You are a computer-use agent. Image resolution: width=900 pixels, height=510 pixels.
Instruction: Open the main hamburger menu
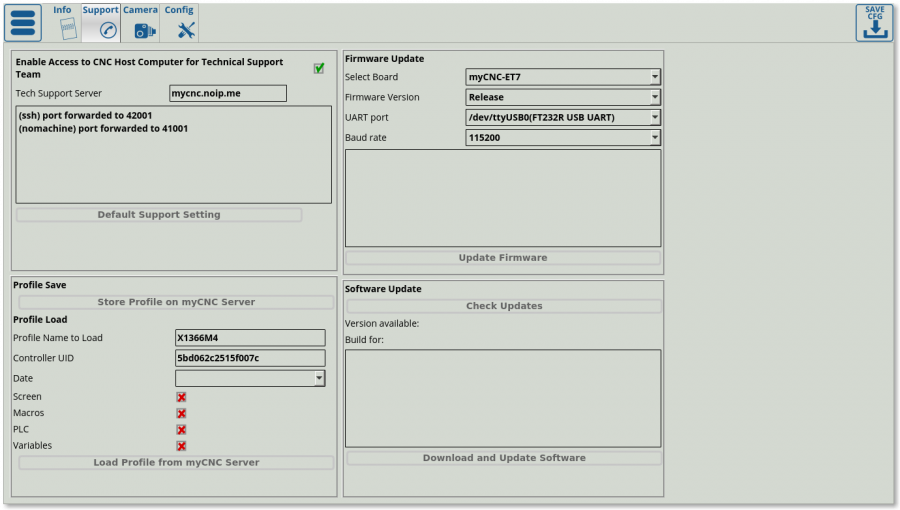(x=23, y=22)
